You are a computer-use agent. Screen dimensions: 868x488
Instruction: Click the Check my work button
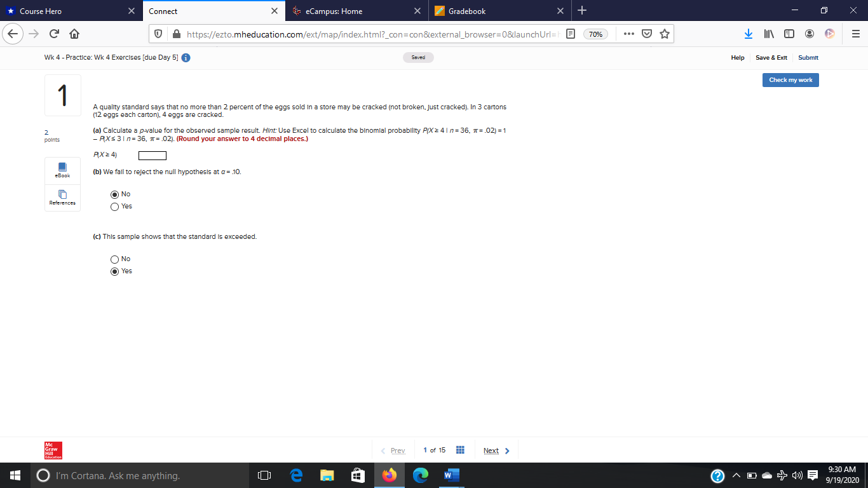click(x=790, y=79)
